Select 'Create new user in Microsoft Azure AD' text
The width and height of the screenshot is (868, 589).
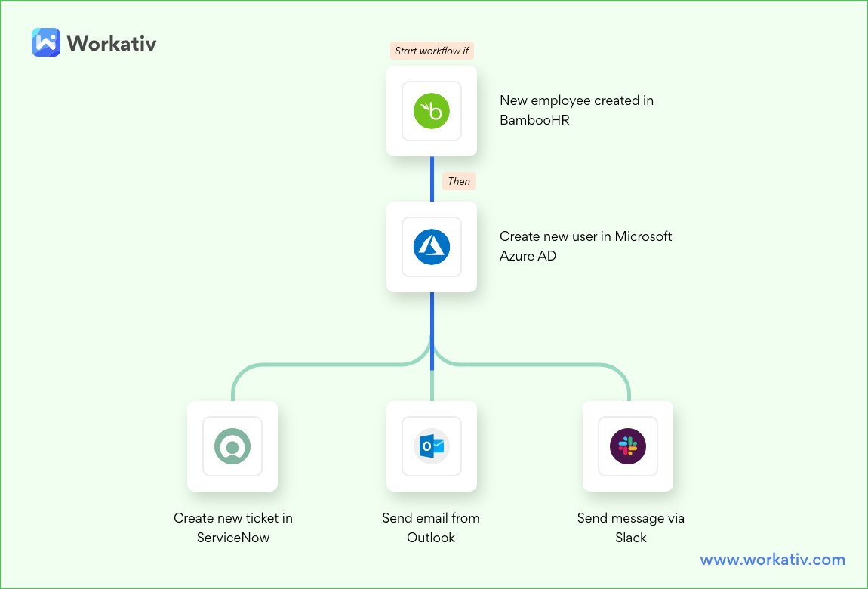coord(586,245)
